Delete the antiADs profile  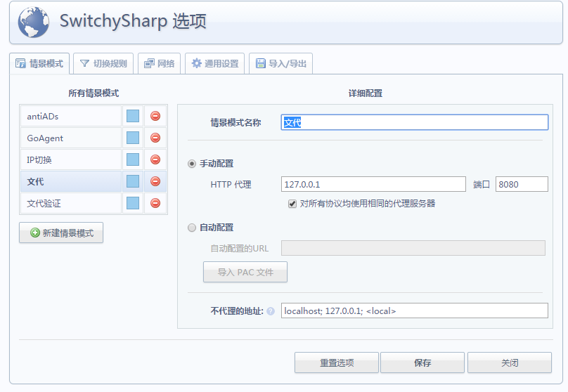pyautogui.click(x=155, y=116)
